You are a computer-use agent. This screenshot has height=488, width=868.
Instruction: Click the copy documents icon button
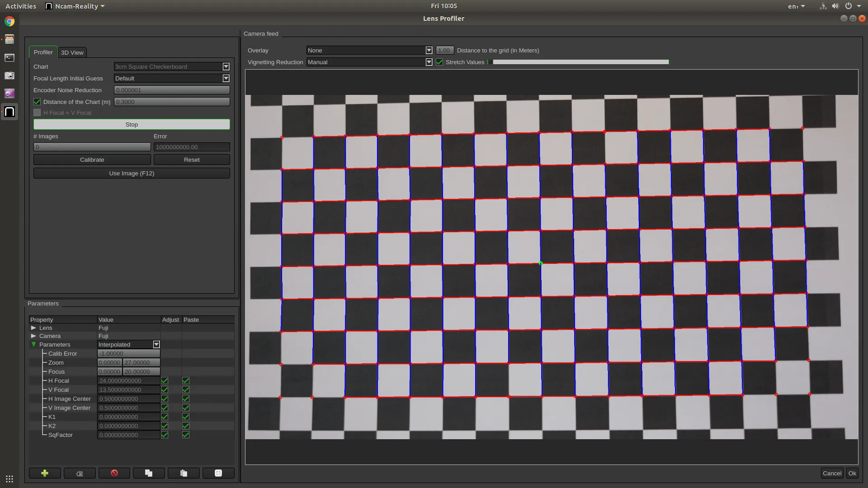coord(149,473)
